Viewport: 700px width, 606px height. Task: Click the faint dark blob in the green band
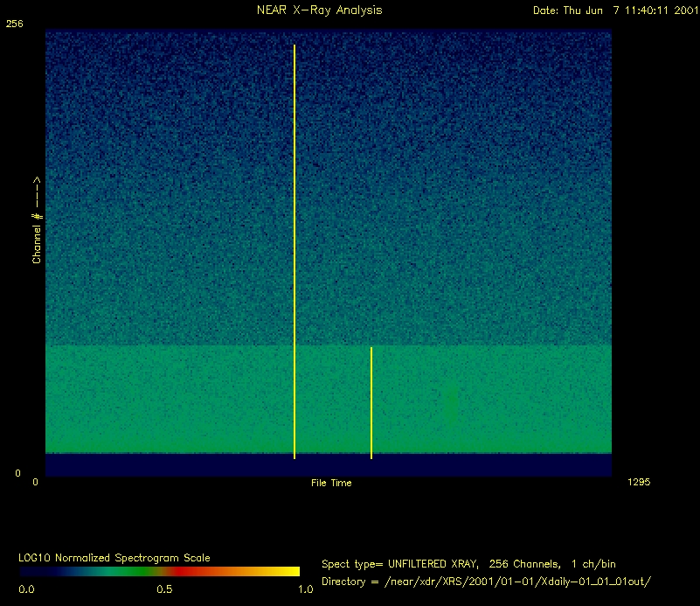pyautogui.click(x=451, y=404)
